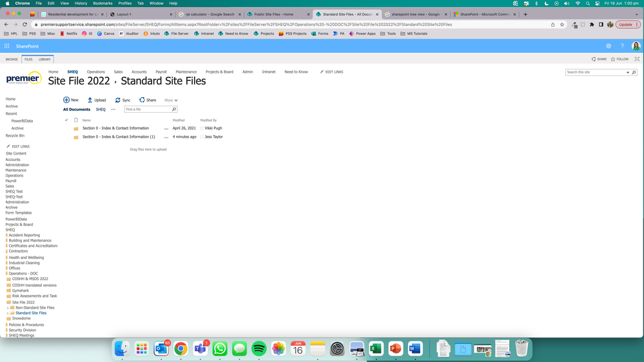The image size is (644, 362).
Task: Open the Chrome tab search chevron
Action: 637,14
